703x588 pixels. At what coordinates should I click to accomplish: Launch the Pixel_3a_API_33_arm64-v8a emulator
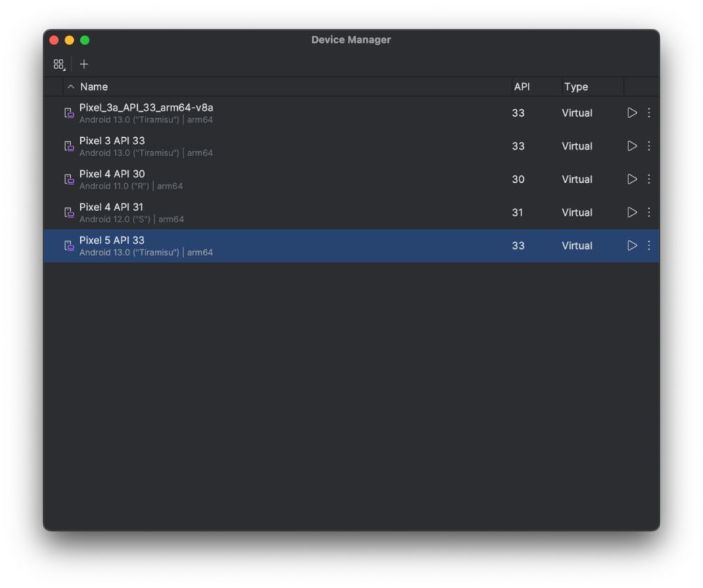[632, 113]
